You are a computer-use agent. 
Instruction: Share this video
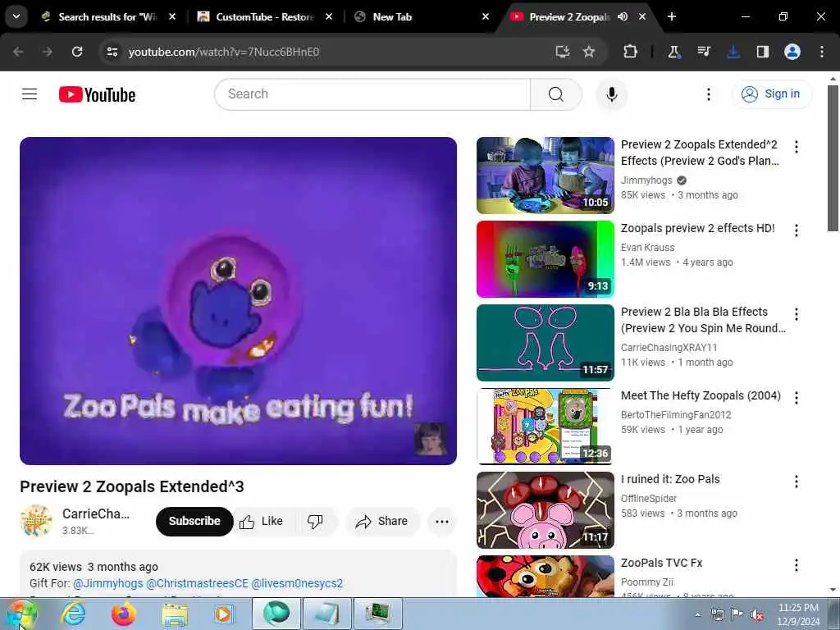(382, 521)
